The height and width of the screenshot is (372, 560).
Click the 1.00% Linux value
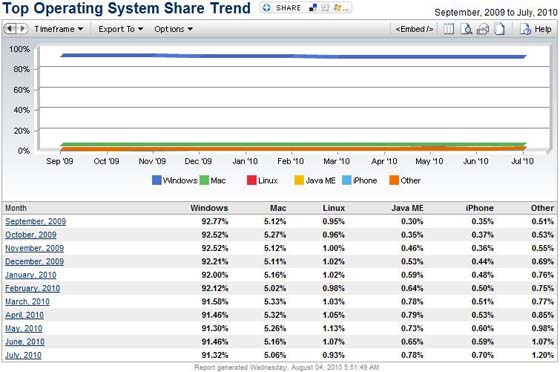334,248
